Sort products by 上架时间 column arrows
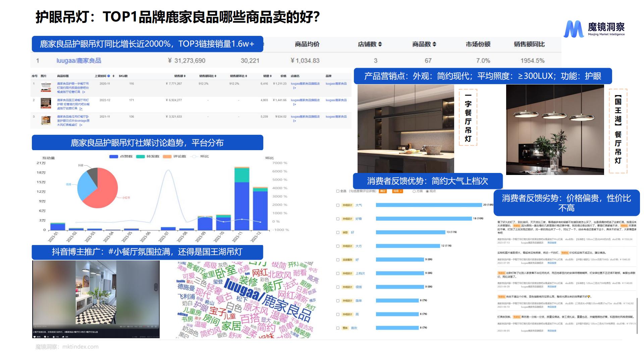The width and height of the screenshot is (644, 362). (113, 76)
